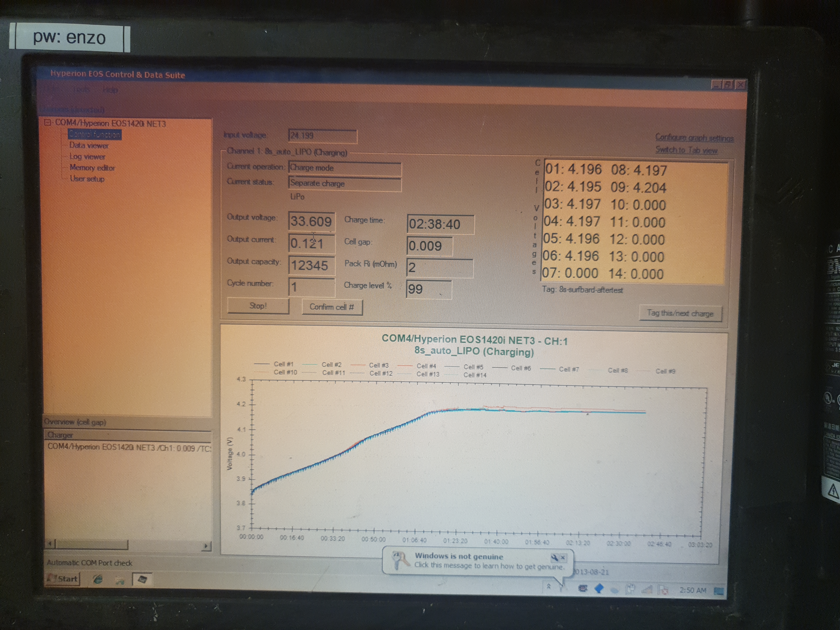Collapse the COM4/Hyperion EOS1420i NET3 tree node
This screenshot has width=840, height=630.
tap(48, 123)
